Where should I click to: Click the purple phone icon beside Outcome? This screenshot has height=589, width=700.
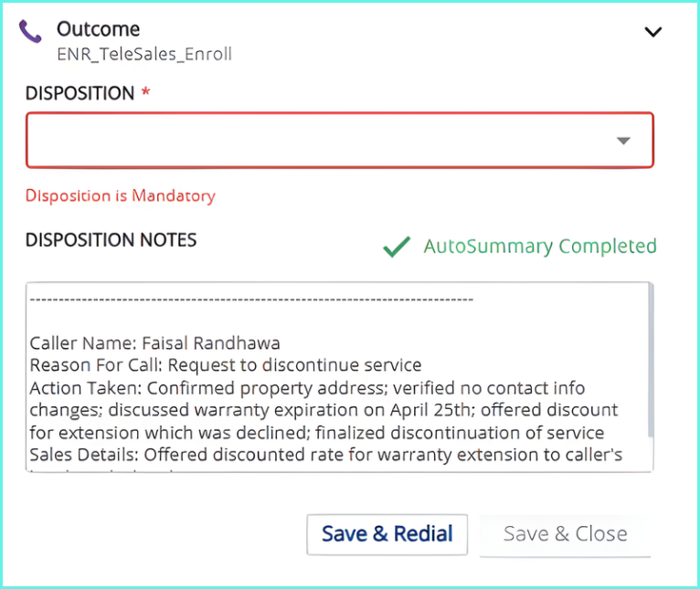pyautogui.click(x=30, y=33)
